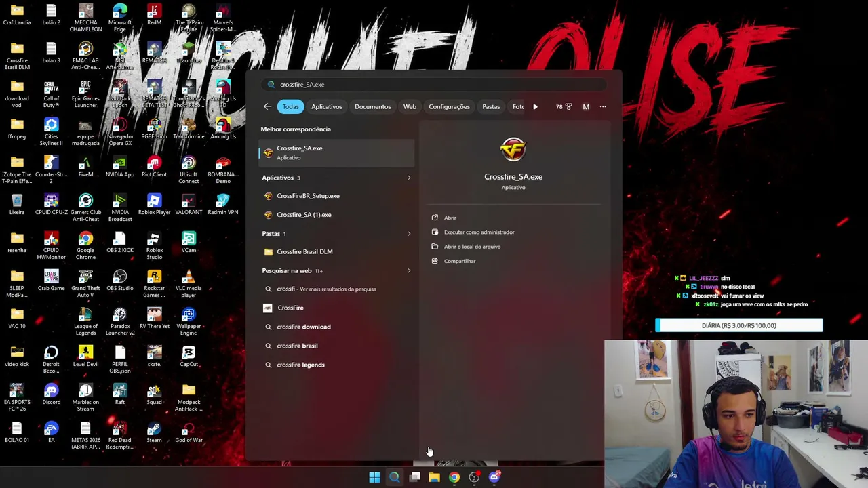Select the Navegador Opera GX desktop icon

point(120,132)
